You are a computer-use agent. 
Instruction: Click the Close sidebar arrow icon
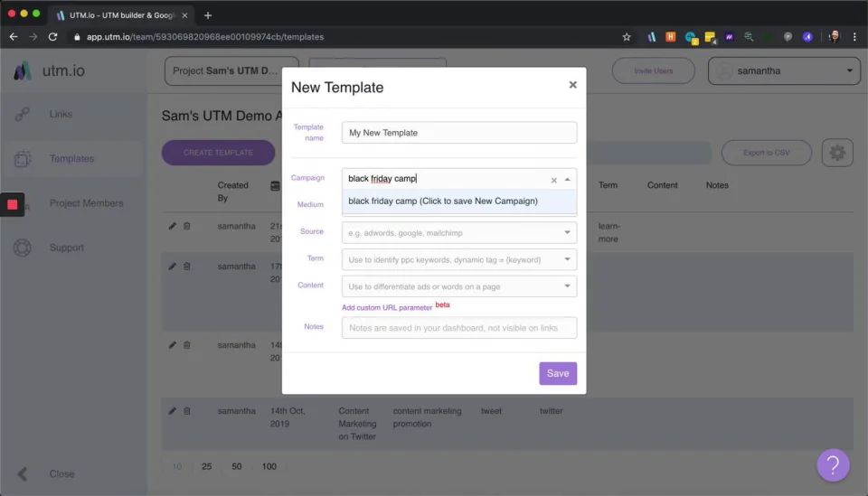pyautogui.click(x=22, y=474)
